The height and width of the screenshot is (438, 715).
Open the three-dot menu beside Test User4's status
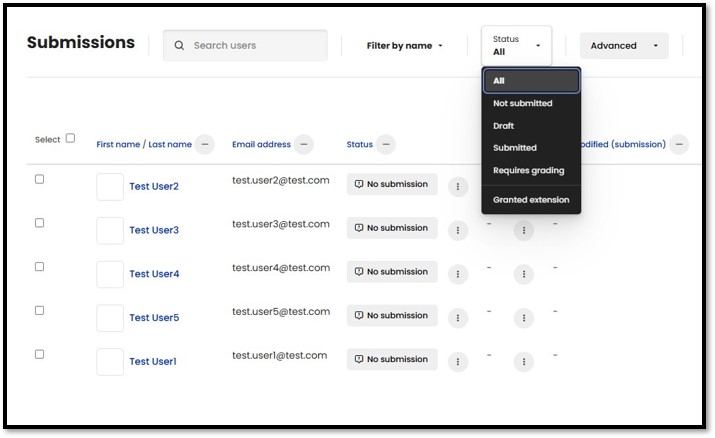tap(458, 274)
